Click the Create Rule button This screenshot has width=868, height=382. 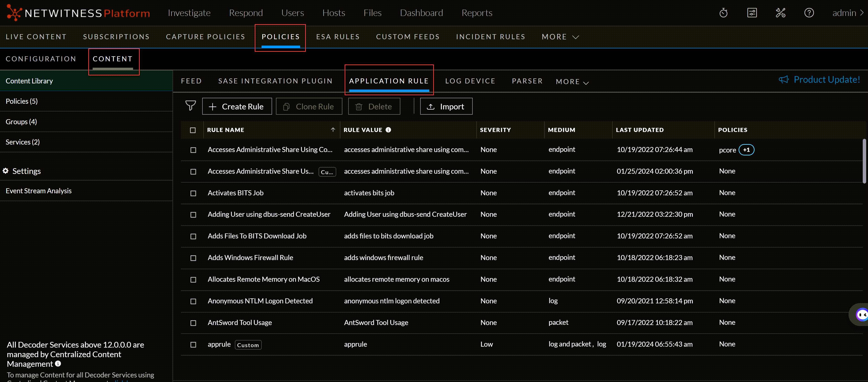(237, 106)
